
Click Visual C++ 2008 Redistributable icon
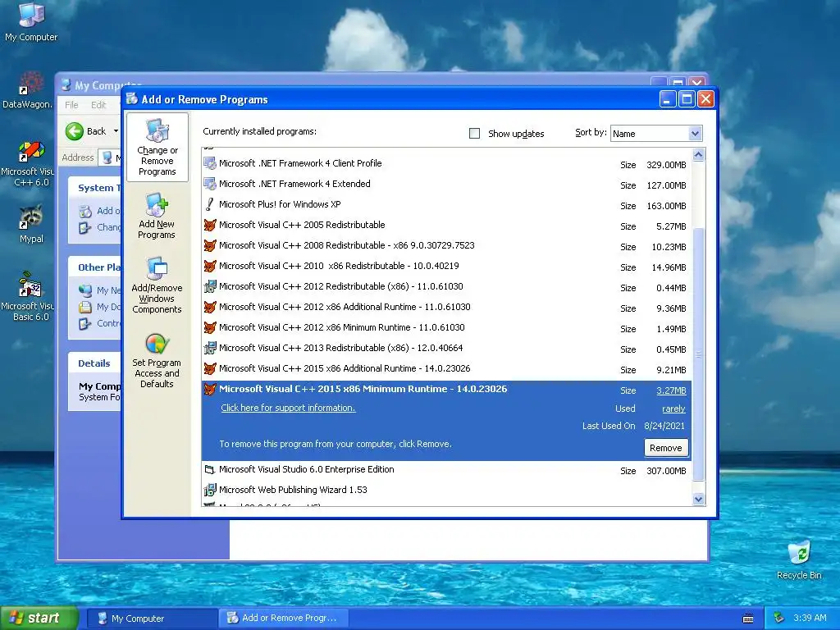click(x=210, y=245)
